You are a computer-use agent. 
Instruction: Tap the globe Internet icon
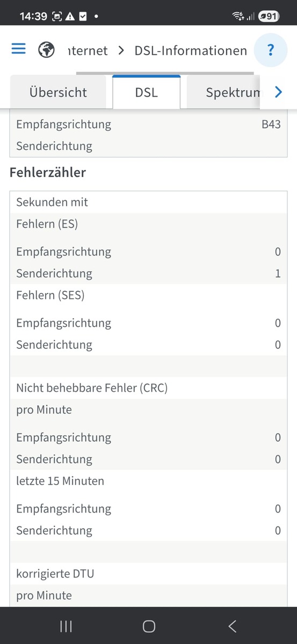(x=46, y=50)
